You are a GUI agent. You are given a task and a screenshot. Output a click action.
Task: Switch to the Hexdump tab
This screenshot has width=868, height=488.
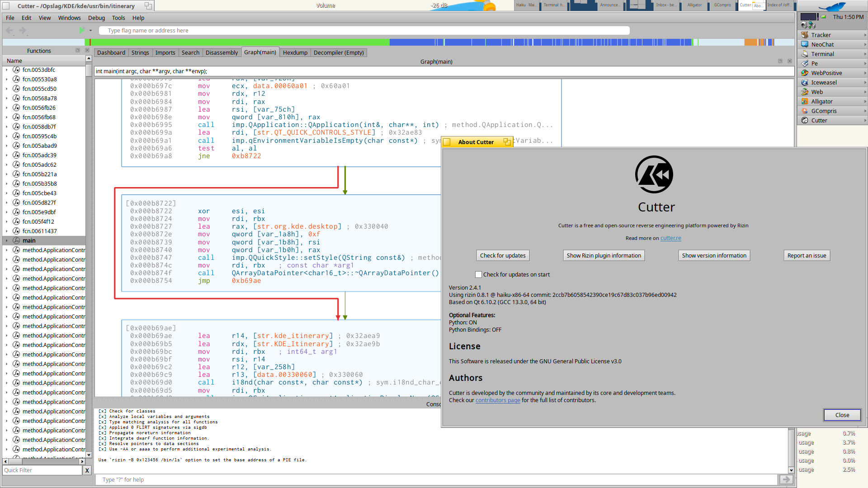(295, 53)
